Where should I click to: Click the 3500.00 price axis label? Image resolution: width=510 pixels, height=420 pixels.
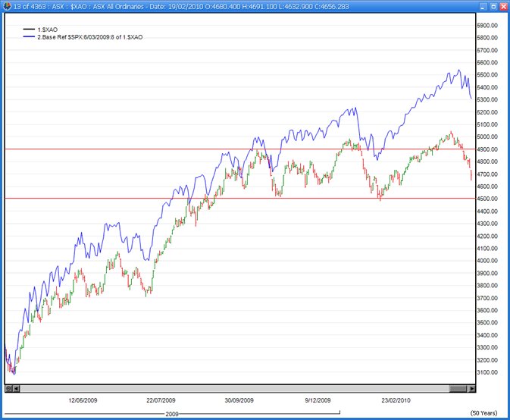pos(487,323)
